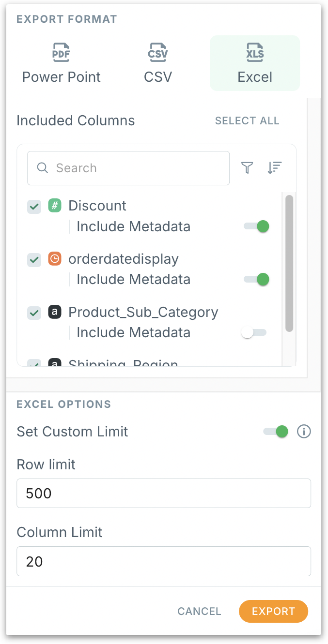Image resolution: width=328 pixels, height=644 pixels.
Task: Click the numeric type icon for Discount
Action: point(55,206)
